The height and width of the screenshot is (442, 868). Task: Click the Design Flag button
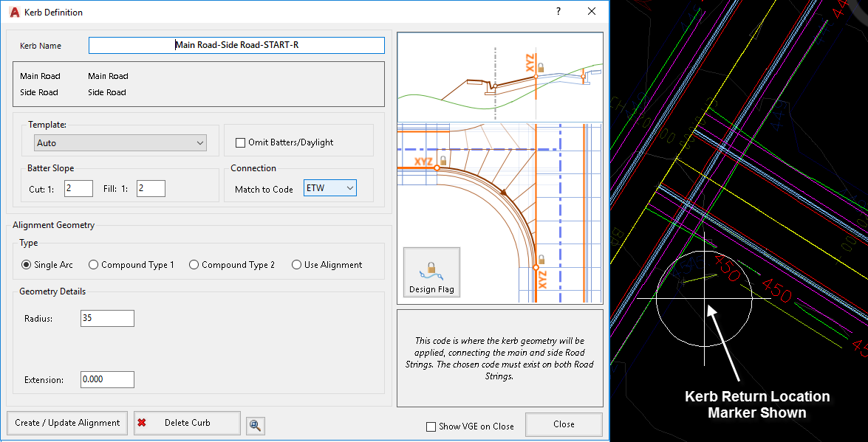[x=431, y=272]
